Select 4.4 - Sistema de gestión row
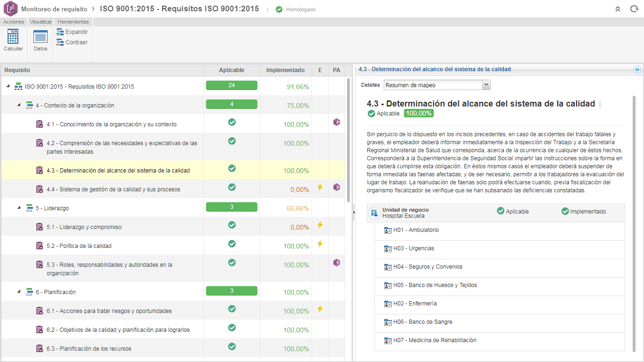The width and height of the screenshot is (644, 362). (173, 189)
